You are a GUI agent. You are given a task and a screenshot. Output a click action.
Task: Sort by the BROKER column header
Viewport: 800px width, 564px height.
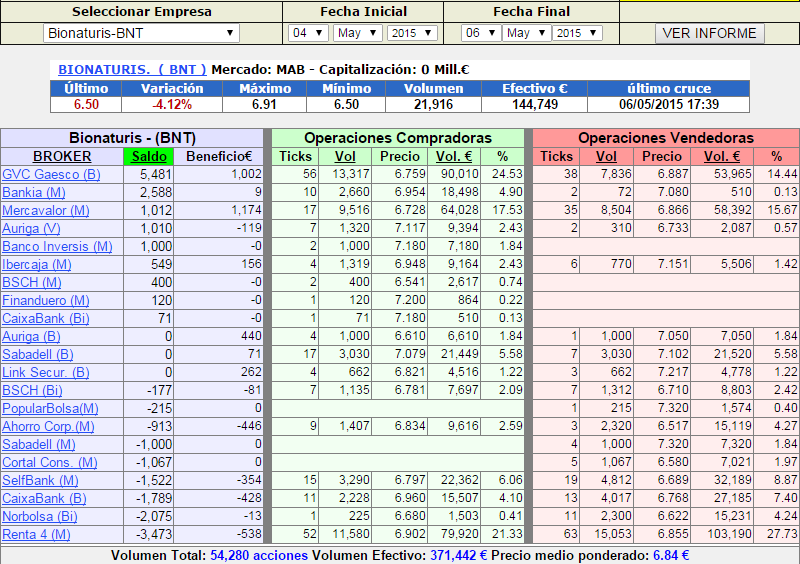pyautogui.click(x=62, y=156)
